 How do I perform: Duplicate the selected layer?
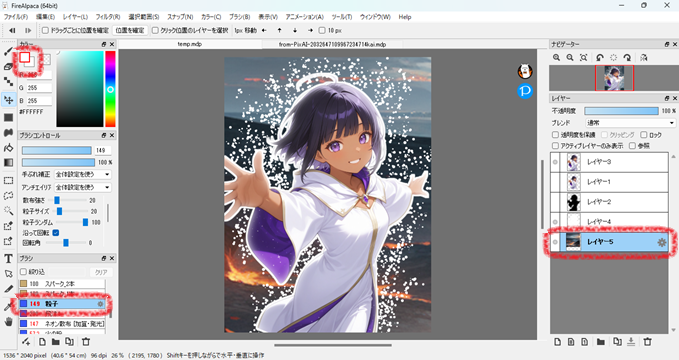point(617,342)
